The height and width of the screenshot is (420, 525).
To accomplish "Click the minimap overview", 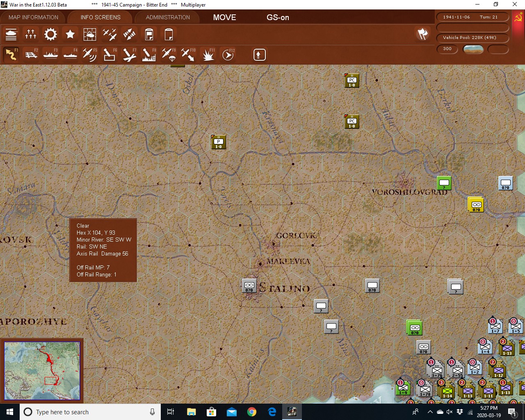I will [42, 371].
